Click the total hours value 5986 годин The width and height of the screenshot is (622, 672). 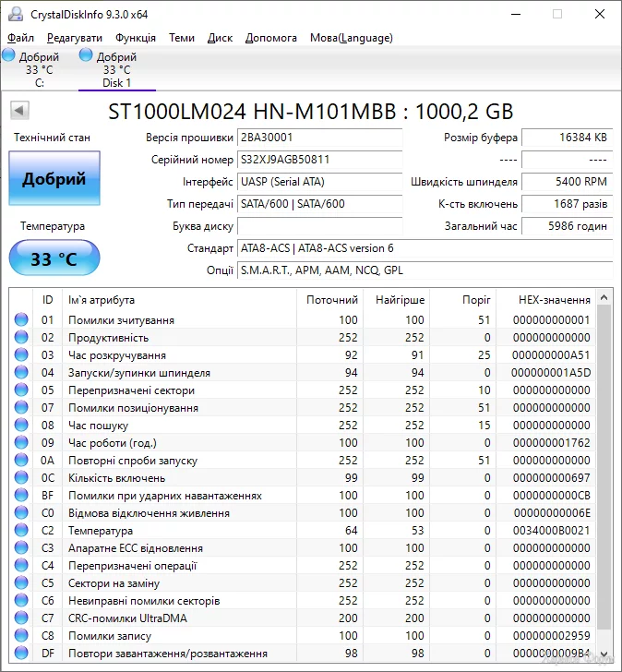click(x=568, y=226)
